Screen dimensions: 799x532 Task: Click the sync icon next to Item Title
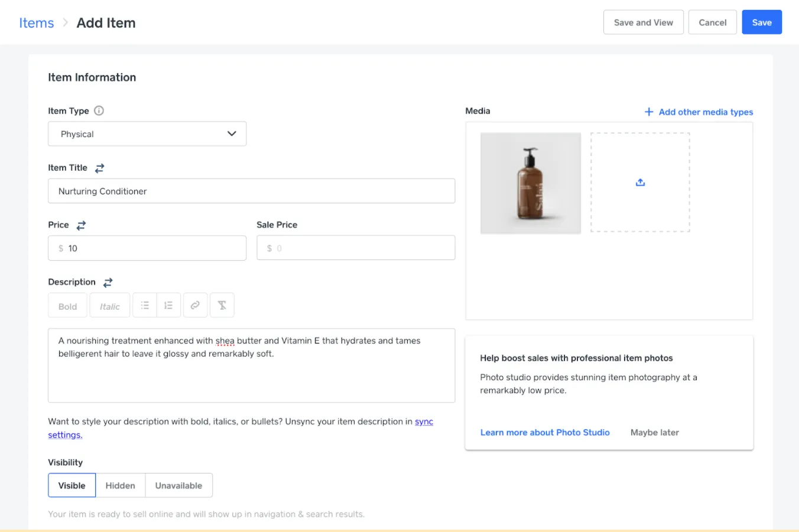click(99, 168)
